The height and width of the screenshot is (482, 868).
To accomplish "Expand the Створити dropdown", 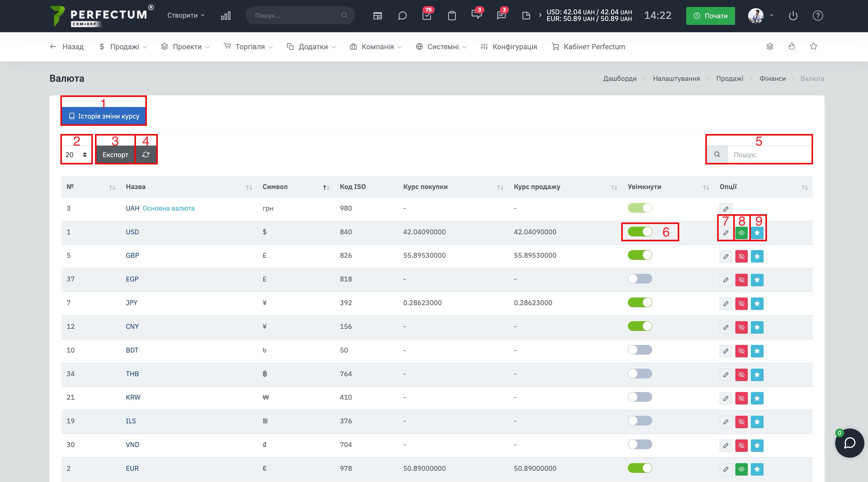I will tap(186, 15).
